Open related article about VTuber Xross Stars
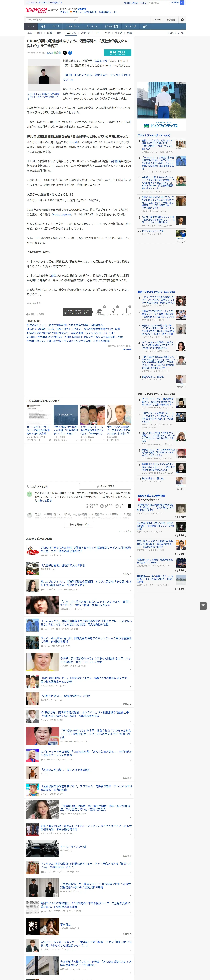This screenshot has width=210, height=980. [75, 337]
